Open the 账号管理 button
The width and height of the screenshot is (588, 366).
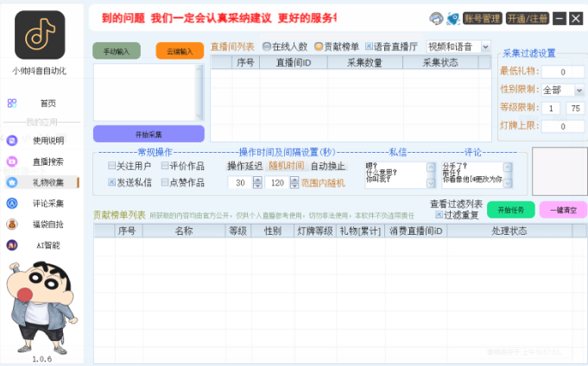[483, 18]
